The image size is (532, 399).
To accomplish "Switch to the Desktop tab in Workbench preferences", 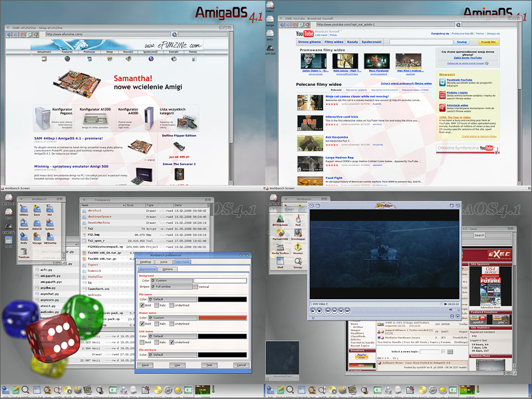I will point(145,262).
